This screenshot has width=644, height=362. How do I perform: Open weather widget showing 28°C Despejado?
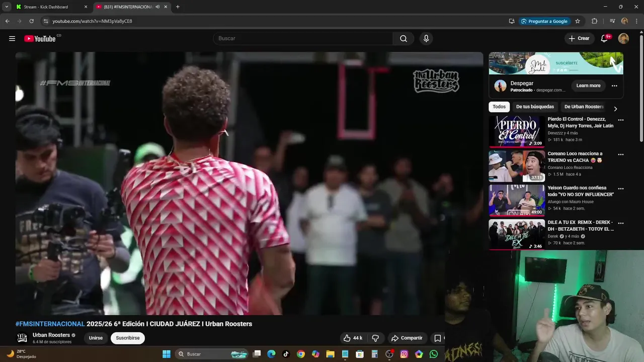pos(22,354)
